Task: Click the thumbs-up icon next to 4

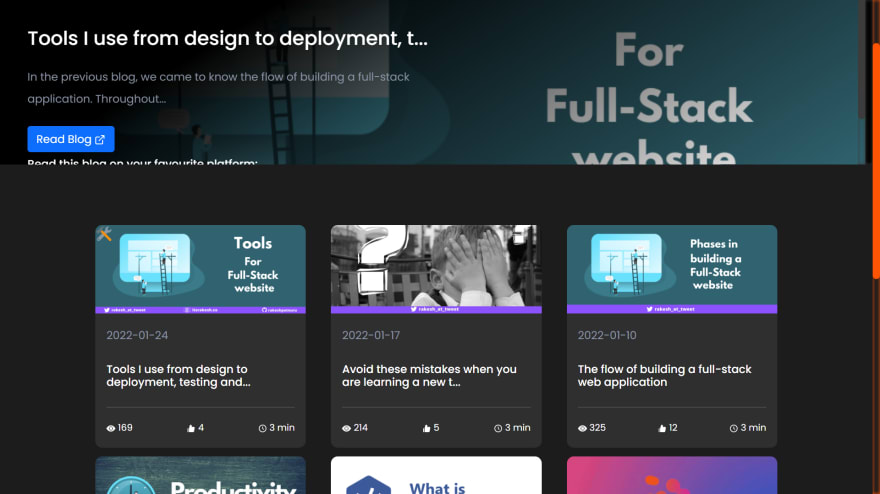Action: point(191,428)
